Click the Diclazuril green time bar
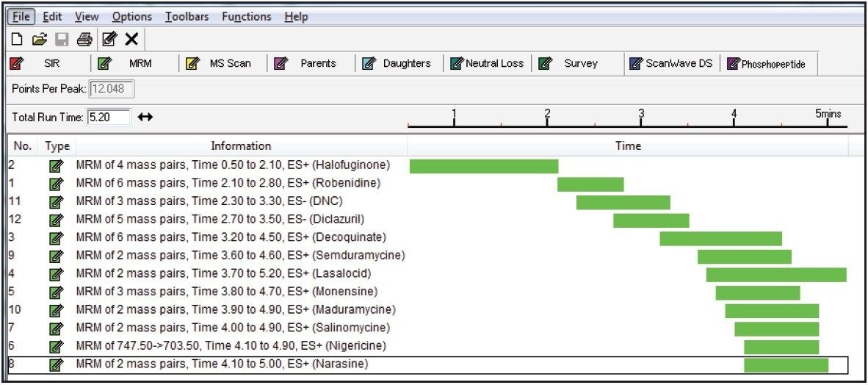Image resolution: width=868 pixels, height=385 pixels. 651,220
